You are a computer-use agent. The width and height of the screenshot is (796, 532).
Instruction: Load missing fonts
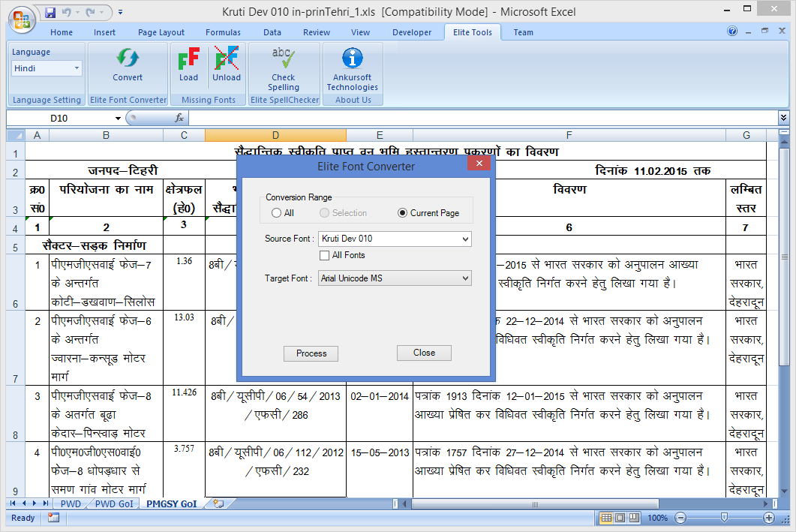pyautogui.click(x=188, y=65)
